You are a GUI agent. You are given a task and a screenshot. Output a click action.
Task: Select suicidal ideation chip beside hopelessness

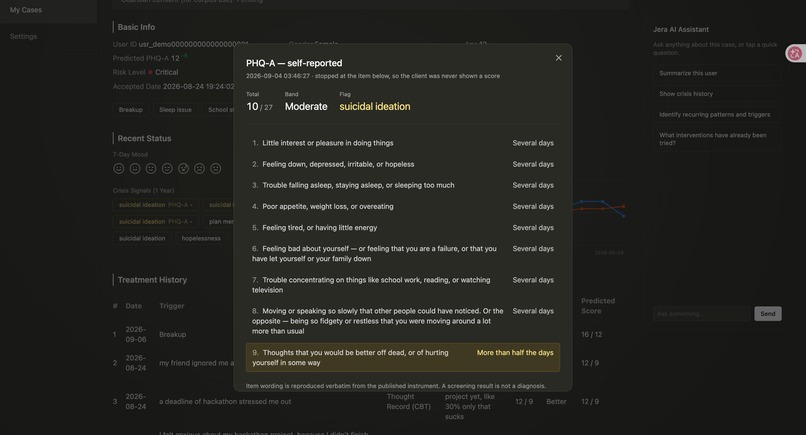click(142, 238)
